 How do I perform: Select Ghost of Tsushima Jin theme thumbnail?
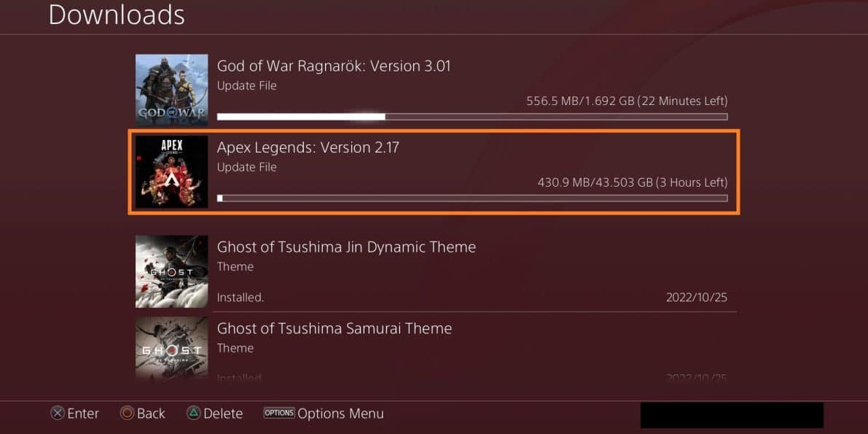(171, 271)
